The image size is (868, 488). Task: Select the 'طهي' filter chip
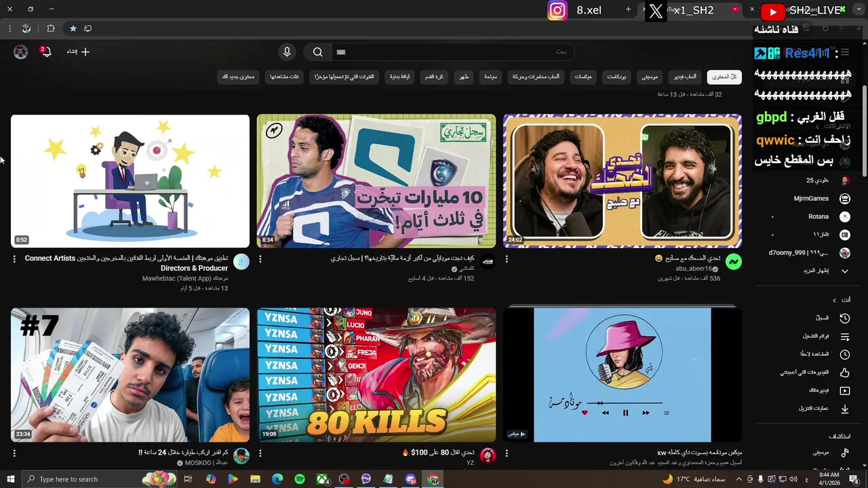pyautogui.click(x=464, y=77)
